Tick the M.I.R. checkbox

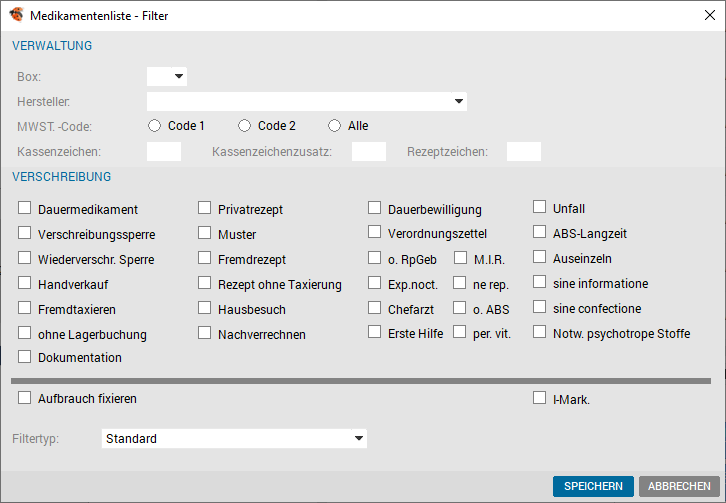461,258
